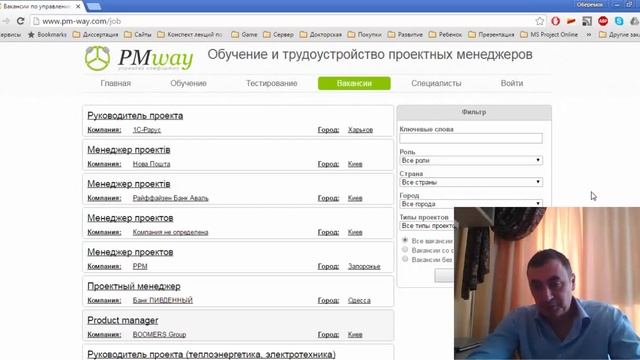Open the Другие закладки bookmarks folder

click(619, 35)
